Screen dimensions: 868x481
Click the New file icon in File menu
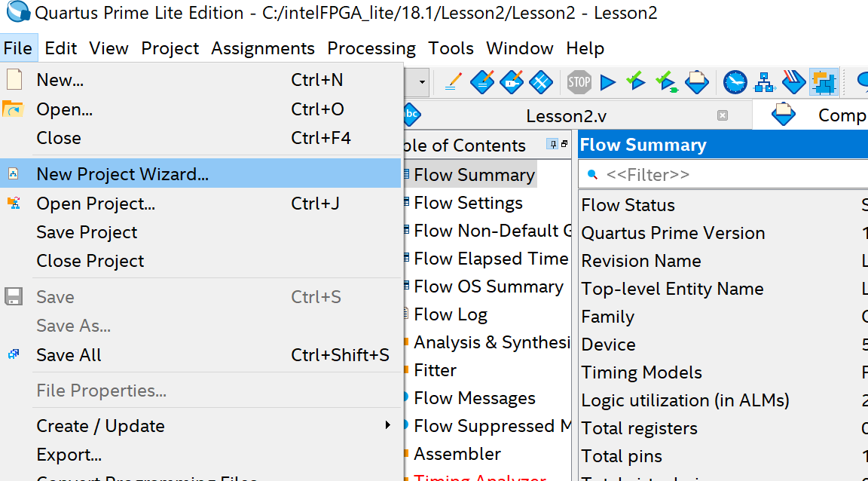coord(14,80)
